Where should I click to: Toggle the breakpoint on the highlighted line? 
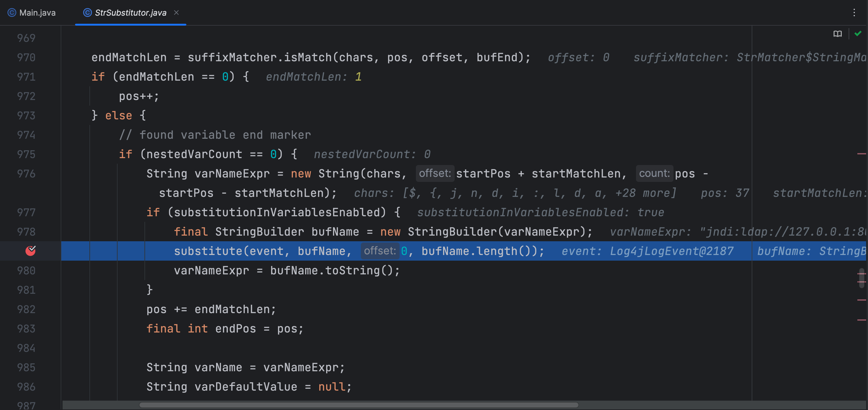(x=31, y=251)
